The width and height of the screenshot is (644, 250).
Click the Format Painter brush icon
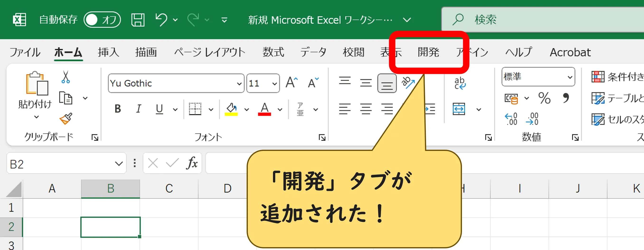(x=66, y=119)
